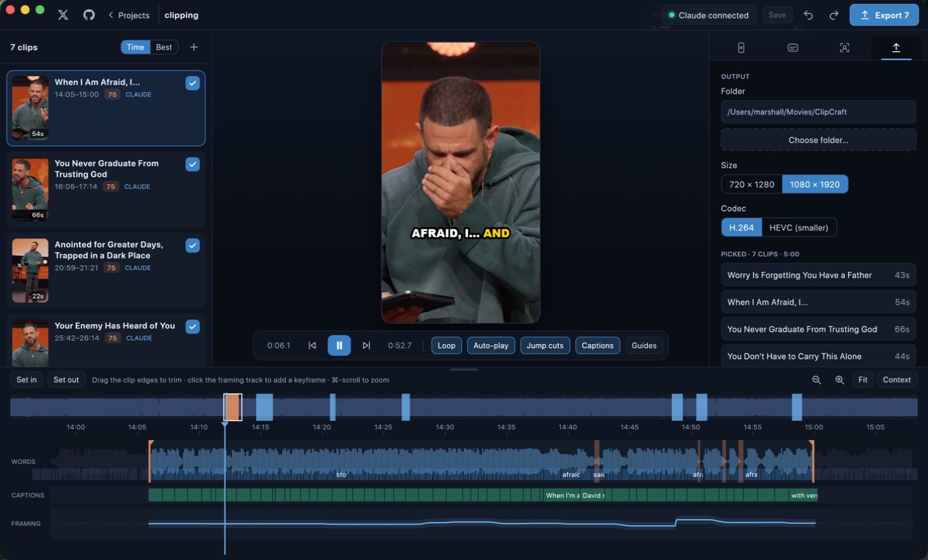Sort clips by Time

click(x=135, y=47)
